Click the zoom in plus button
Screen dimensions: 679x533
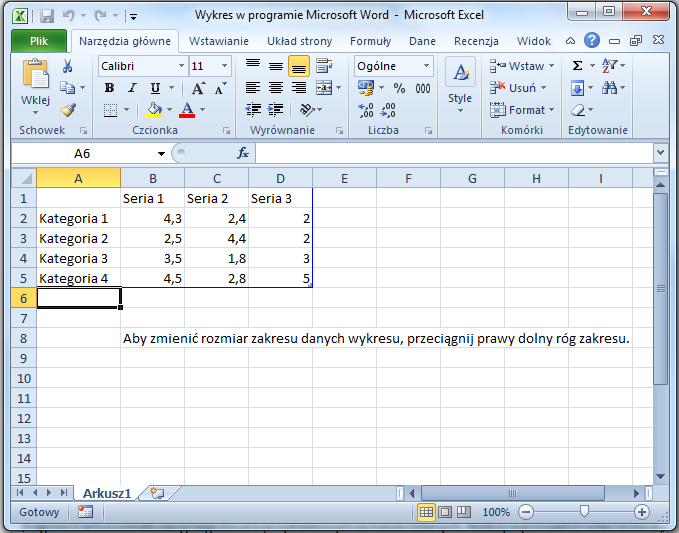pyautogui.click(x=642, y=512)
